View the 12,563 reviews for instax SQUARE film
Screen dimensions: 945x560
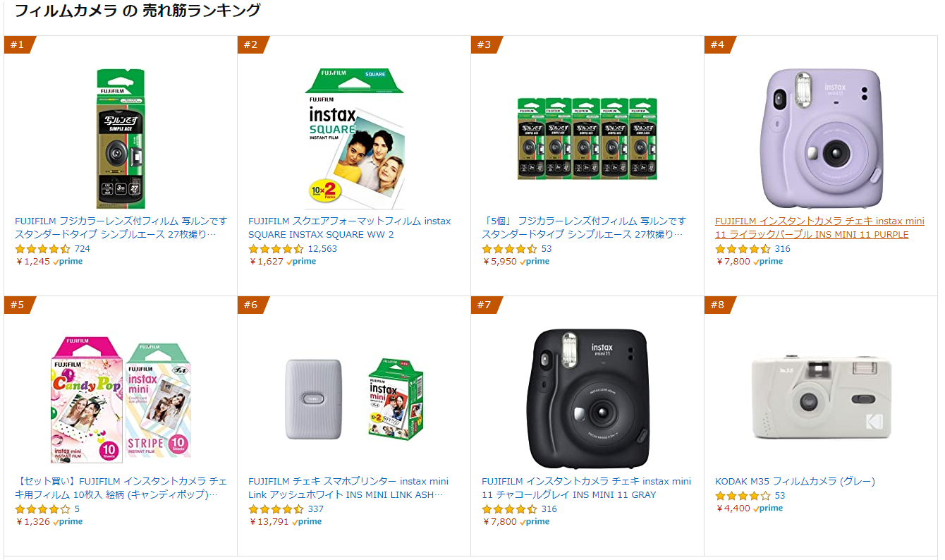[322, 248]
